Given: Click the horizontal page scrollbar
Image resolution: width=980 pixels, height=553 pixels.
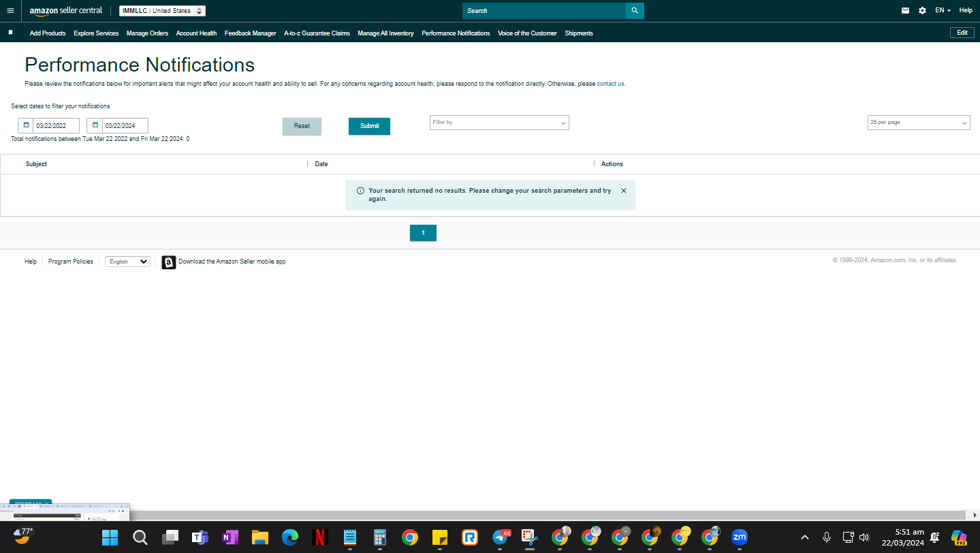Looking at the screenshot, I should point(484,515).
